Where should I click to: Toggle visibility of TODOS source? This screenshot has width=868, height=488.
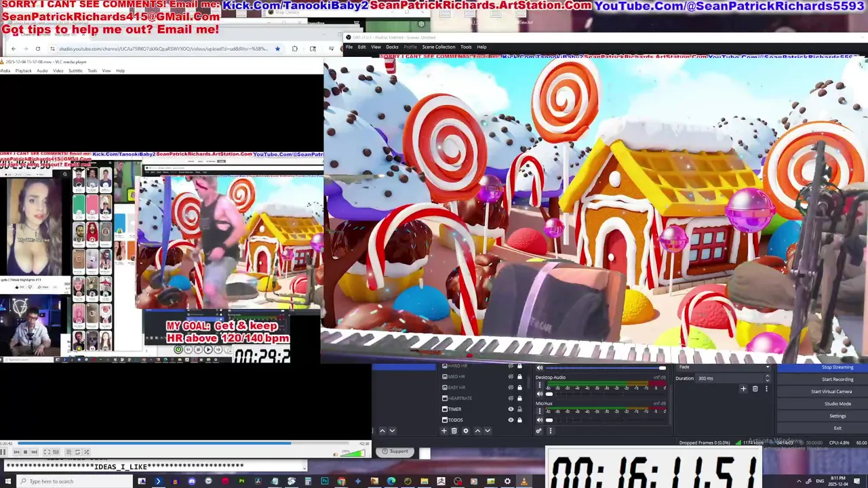[511, 420]
